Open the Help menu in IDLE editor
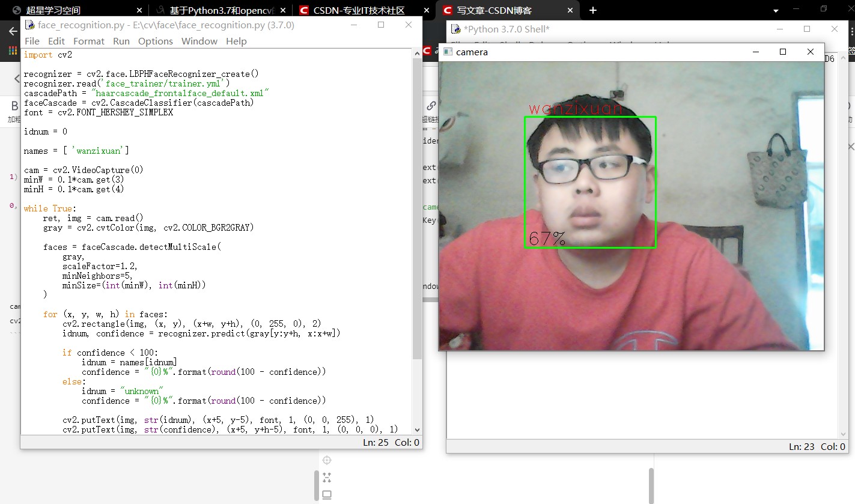Screen dimensions: 855x504 point(236,41)
